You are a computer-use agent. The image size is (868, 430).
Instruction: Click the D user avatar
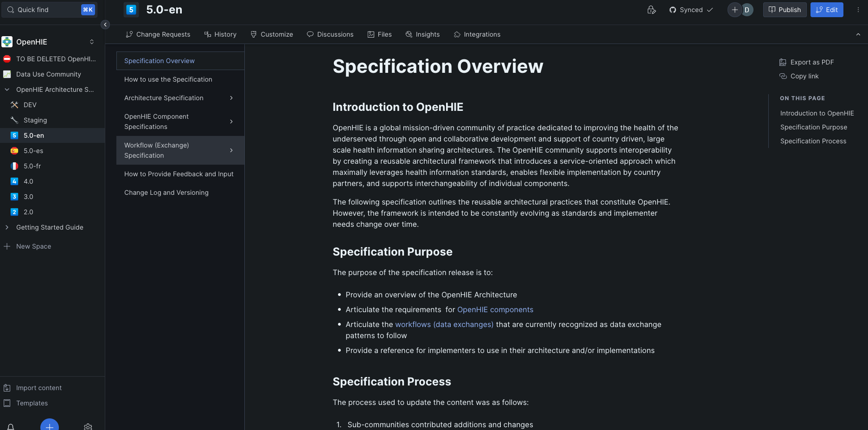pos(747,10)
